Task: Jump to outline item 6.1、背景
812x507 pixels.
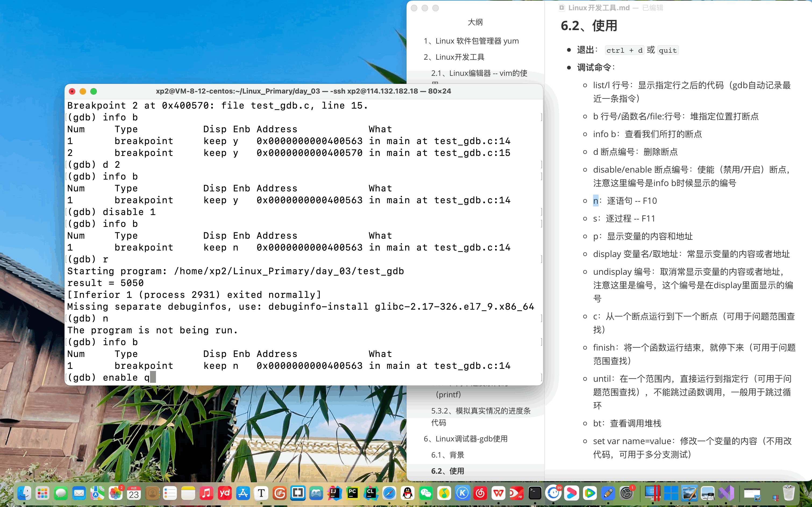Action: 447,455
